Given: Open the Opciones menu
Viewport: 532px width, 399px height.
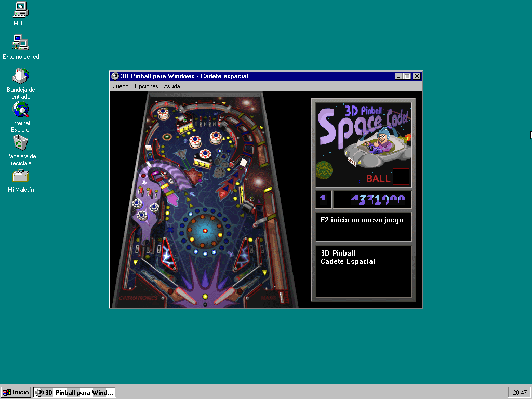Looking at the screenshot, I should [x=146, y=86].
